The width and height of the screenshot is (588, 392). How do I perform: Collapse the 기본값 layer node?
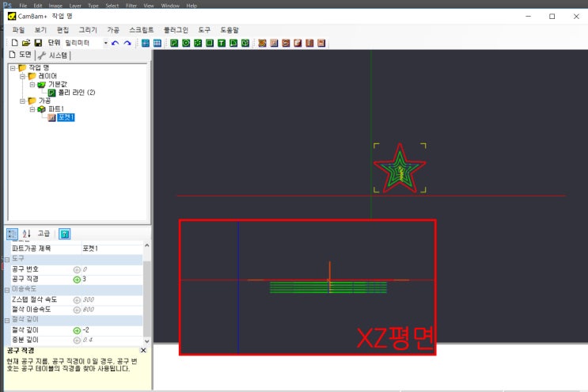[x=32, y=85]
